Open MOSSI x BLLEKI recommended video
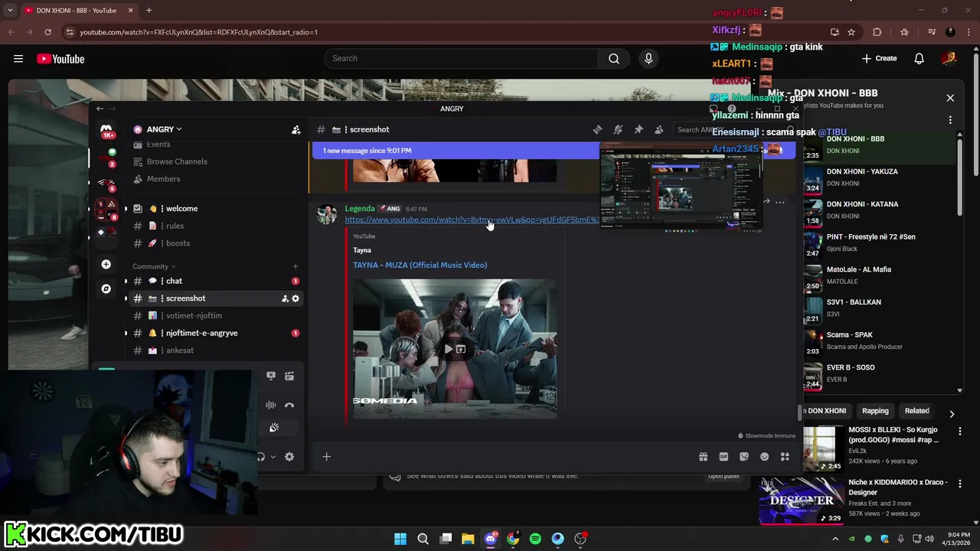Image resolution: width=980 pixels, height=551 pixels. pyautogui.click(x=893, y=435)
